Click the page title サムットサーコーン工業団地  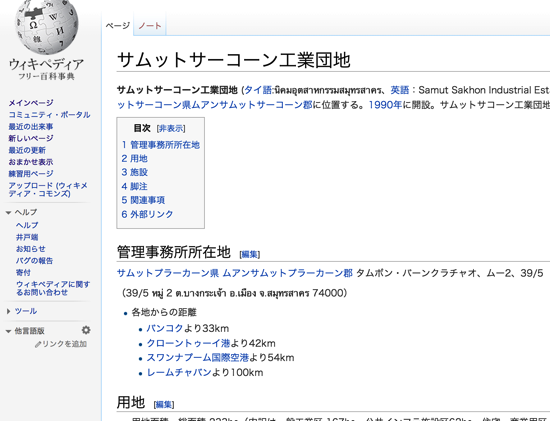coord(234,60)
